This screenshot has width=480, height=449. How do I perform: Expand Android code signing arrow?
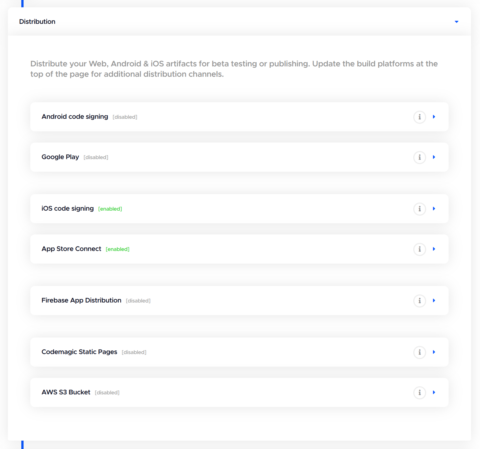(434, 117)
